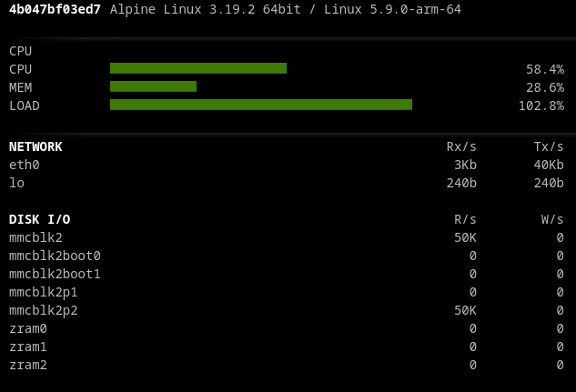The width and height of the screenshot is (576, 392).
Task: Click the 28.6% memory percentage value
Action: 544,87
